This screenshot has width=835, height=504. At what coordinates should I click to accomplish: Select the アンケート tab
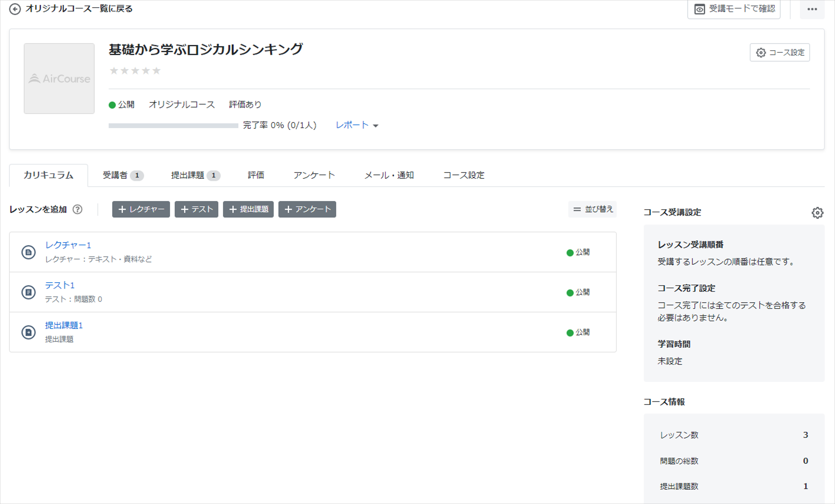(x=314, y=175)
